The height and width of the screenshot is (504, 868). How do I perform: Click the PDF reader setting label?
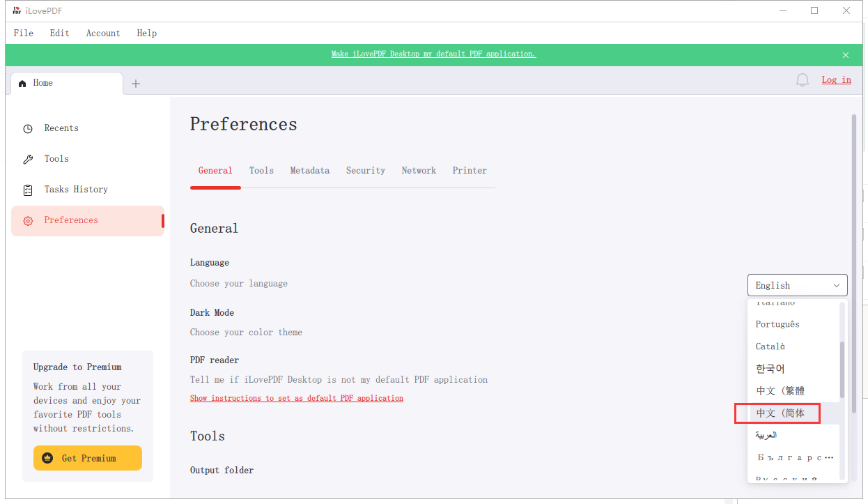tap(215, 360)
